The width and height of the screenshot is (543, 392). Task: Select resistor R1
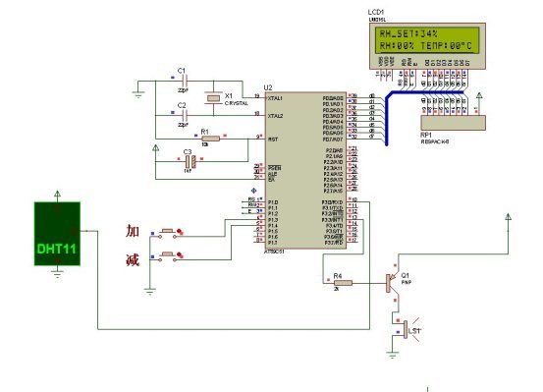[x=211, y=139]
